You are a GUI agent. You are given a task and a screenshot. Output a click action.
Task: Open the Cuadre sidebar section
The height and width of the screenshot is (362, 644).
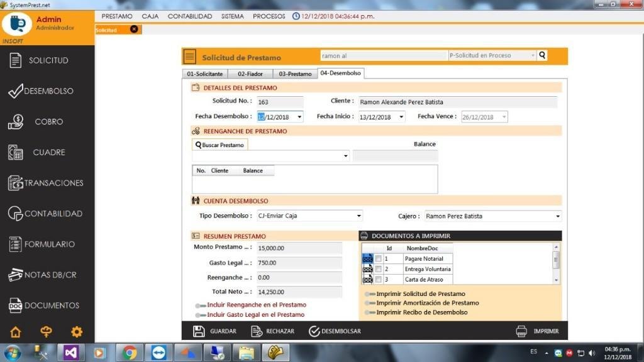36,152
